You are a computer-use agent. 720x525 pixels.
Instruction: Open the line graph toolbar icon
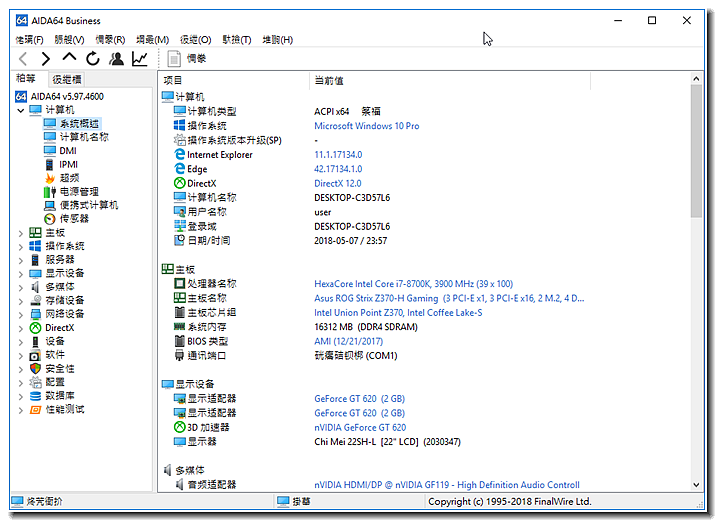tap(140, 59)
